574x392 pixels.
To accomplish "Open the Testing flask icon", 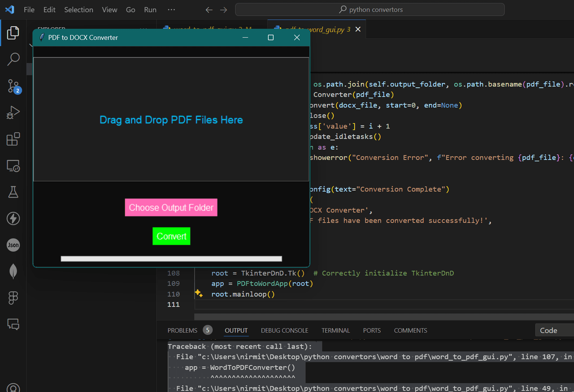I will click(x=13, y=192).
